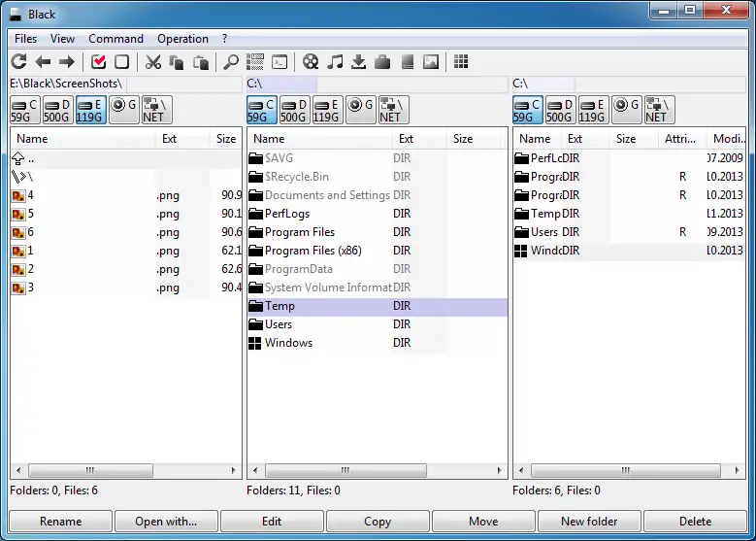The width and height of the screenshot is (756, 541).
Task: Sort left panel by Name column header
Action: coord(82,139)
